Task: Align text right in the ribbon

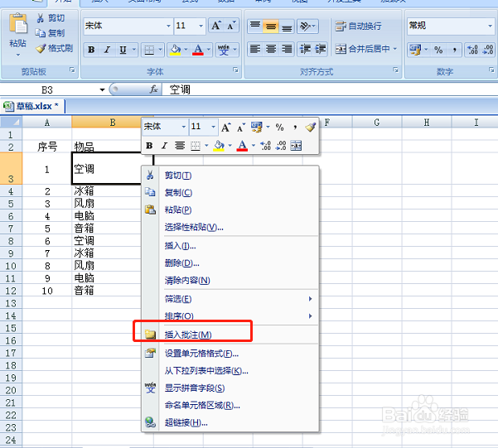Action: coord(287,49)
